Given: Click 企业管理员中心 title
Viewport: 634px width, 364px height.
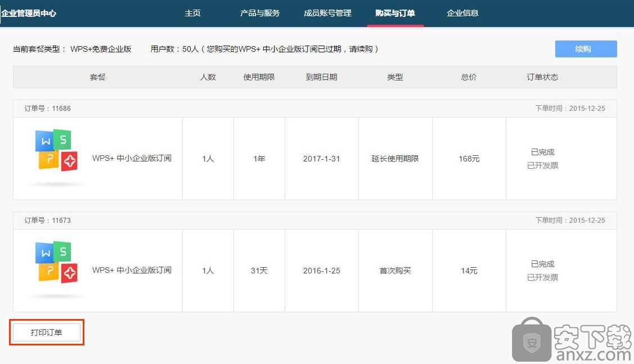Looking at the screenshot, I should (29, 14).
